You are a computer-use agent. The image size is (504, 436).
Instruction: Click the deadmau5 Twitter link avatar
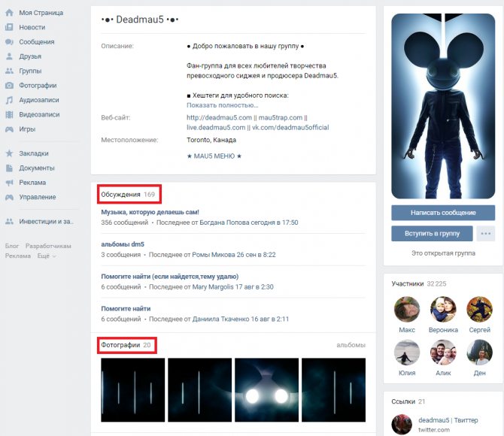pos(402,425)
